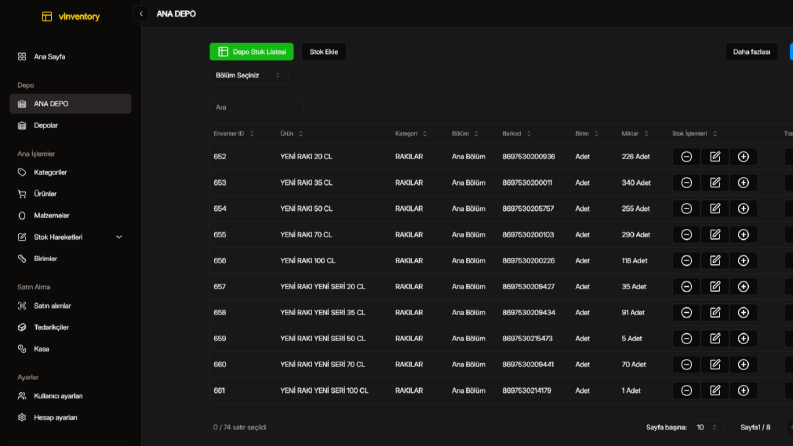Click the Birimler sidebar icon

22,258
